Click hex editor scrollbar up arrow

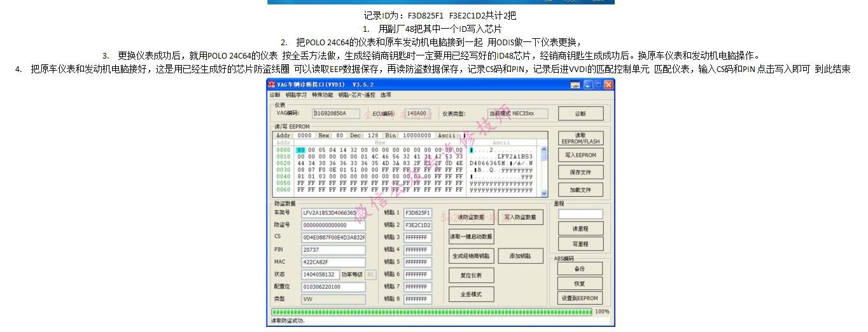point(543,150)
